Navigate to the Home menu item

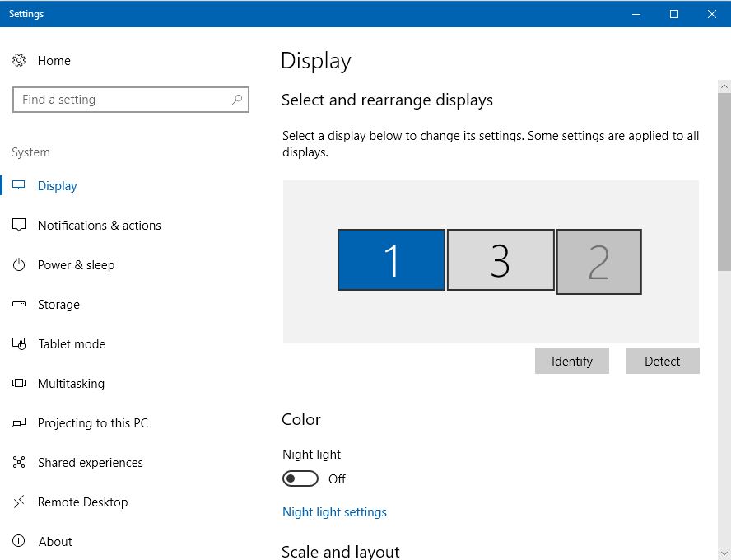click(x=54, y=60)
